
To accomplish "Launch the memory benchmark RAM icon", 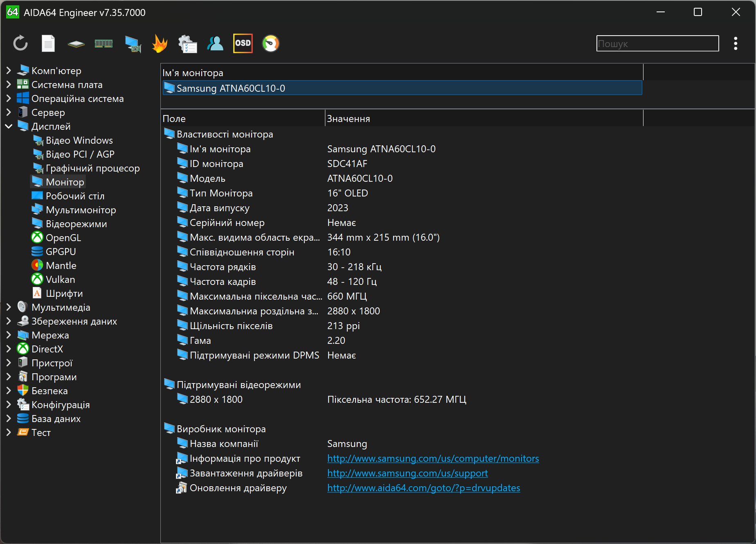I will [x=103, y=43].
